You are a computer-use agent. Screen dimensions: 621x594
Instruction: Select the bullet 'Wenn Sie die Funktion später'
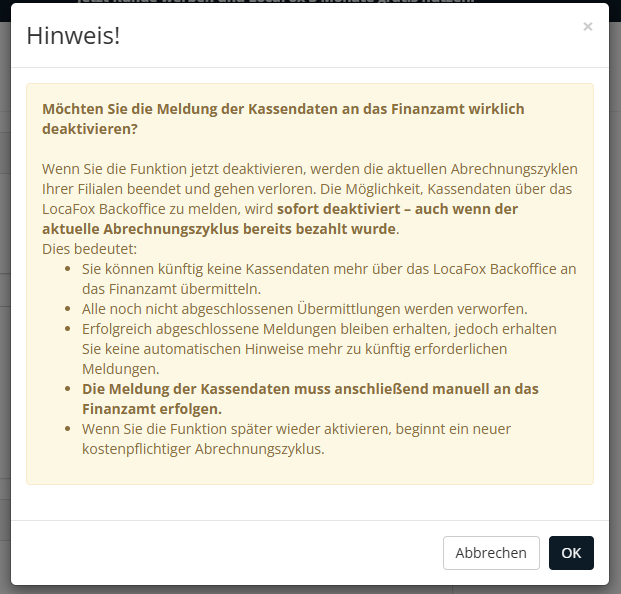click(296, 429)
